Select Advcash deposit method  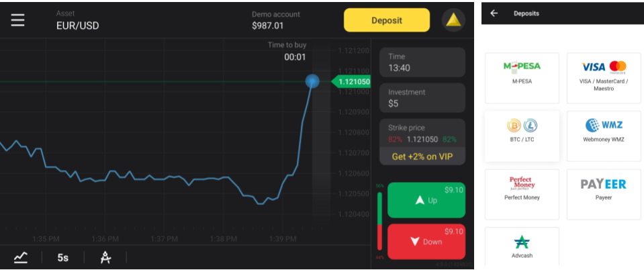click(522, 247)
